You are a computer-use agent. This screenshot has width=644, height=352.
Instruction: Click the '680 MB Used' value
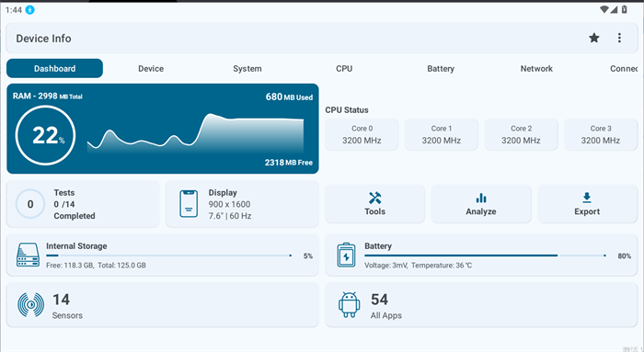point(289,97)
